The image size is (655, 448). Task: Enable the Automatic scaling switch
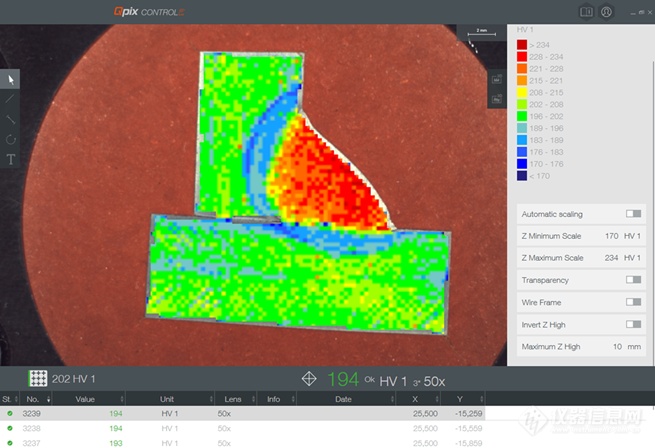tap(632, 214)
